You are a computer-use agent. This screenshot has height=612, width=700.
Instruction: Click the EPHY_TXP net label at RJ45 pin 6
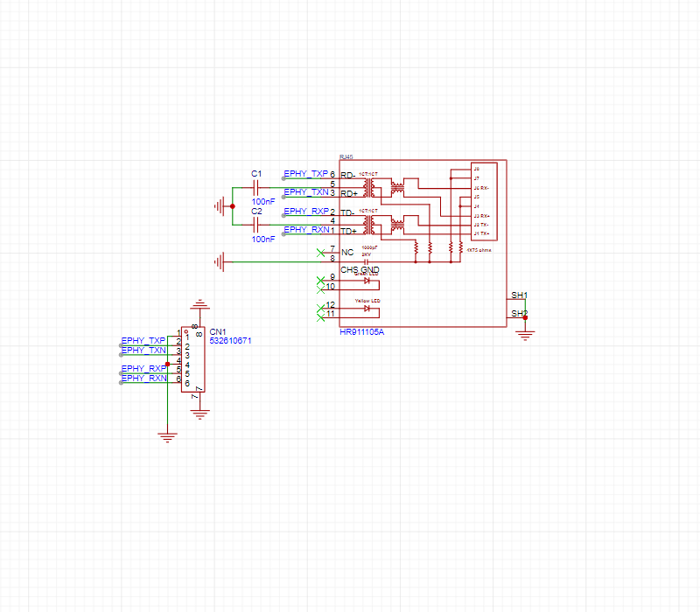[305, 174]
